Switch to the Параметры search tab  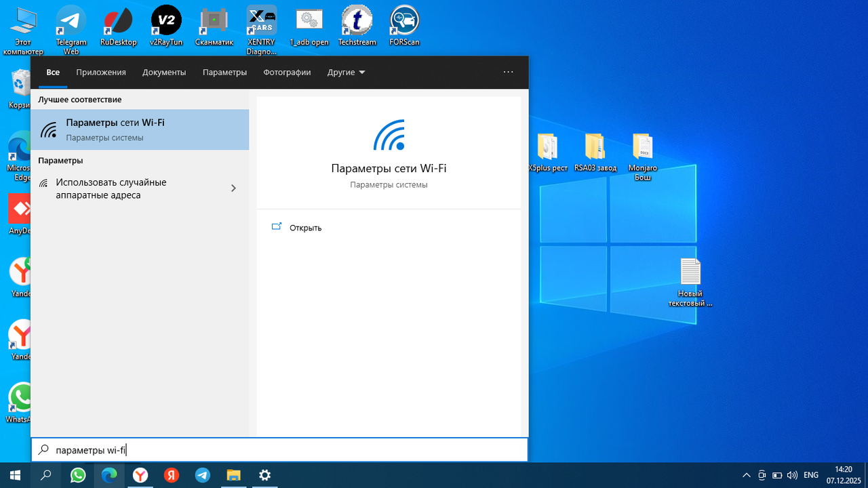coord(224,73)
